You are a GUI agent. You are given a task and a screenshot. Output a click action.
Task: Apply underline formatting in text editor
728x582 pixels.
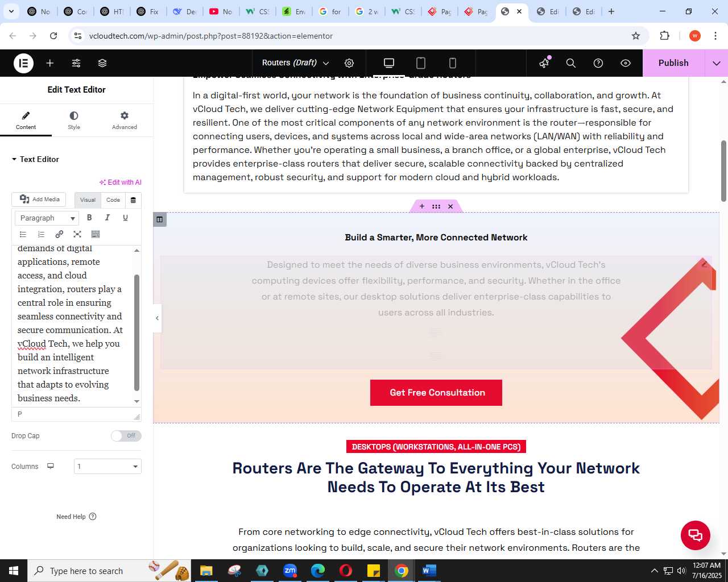tap(126, 218)
